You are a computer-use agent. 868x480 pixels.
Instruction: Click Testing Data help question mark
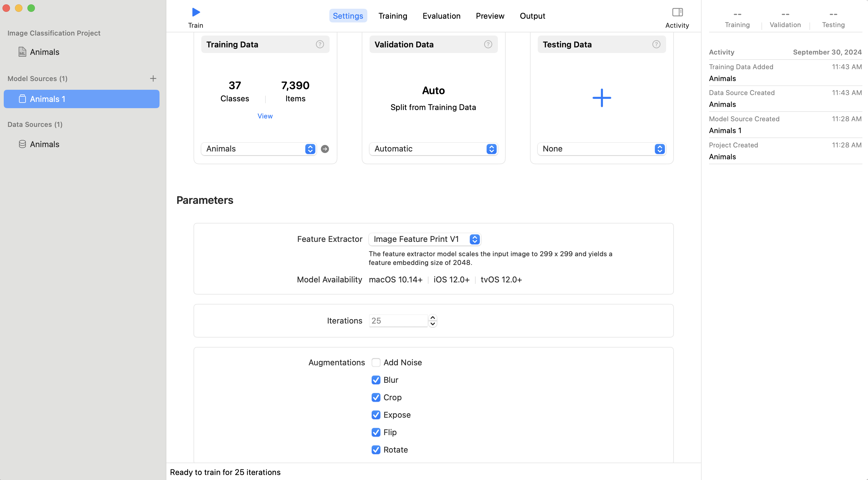(656, 45)
